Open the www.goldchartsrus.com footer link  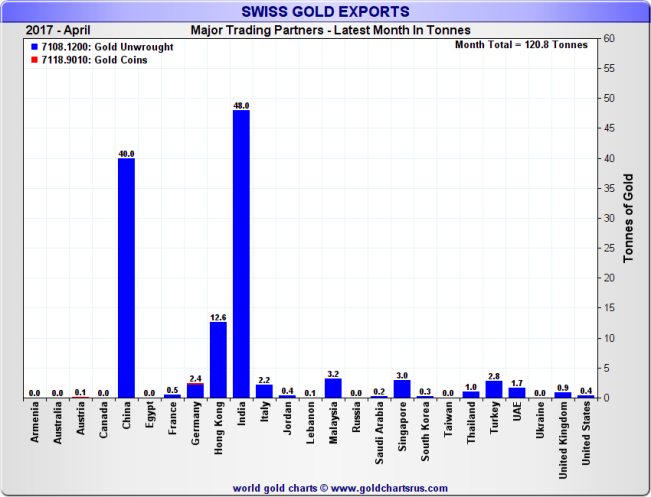[x=389, y=488]
